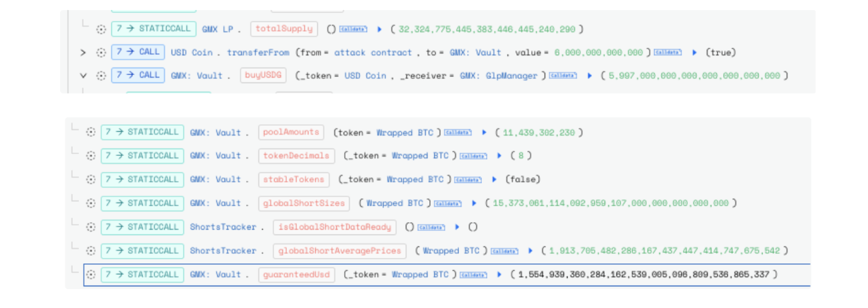Image resolution: width=868 pixels, height=308 pixels.
Task: Click the locate icon on the transferFrom row
Action: point(101,52)
